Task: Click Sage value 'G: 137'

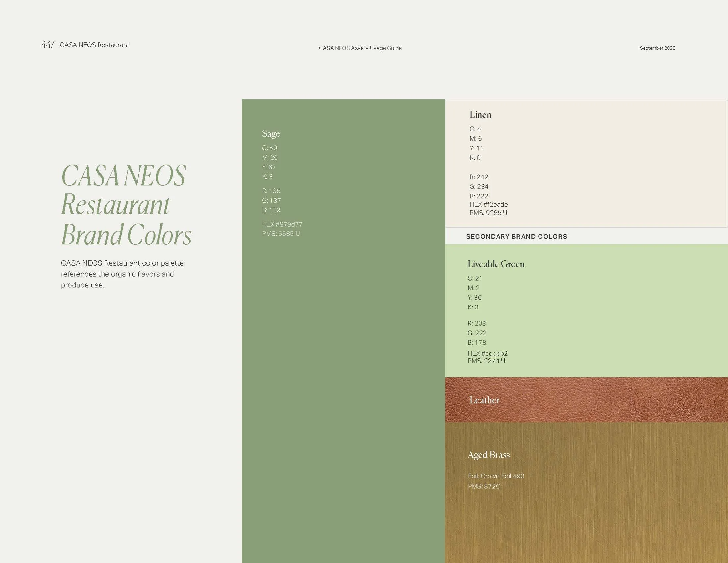Action: 271,201
